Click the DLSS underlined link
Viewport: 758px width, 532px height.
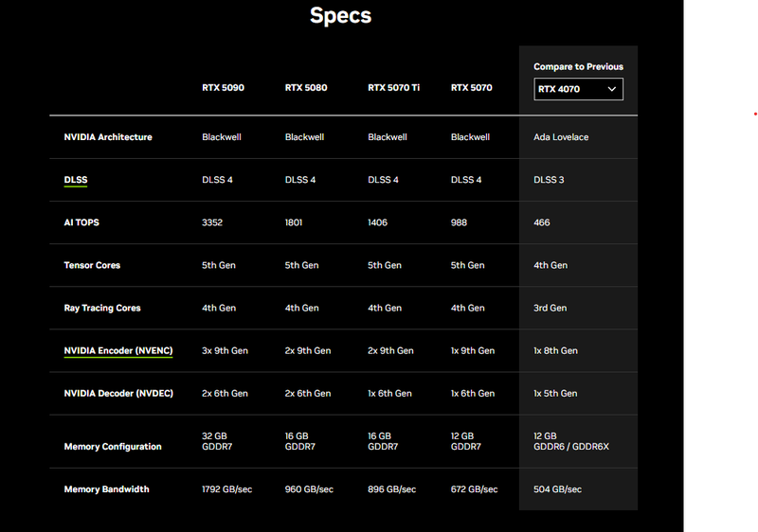(76, 180)
